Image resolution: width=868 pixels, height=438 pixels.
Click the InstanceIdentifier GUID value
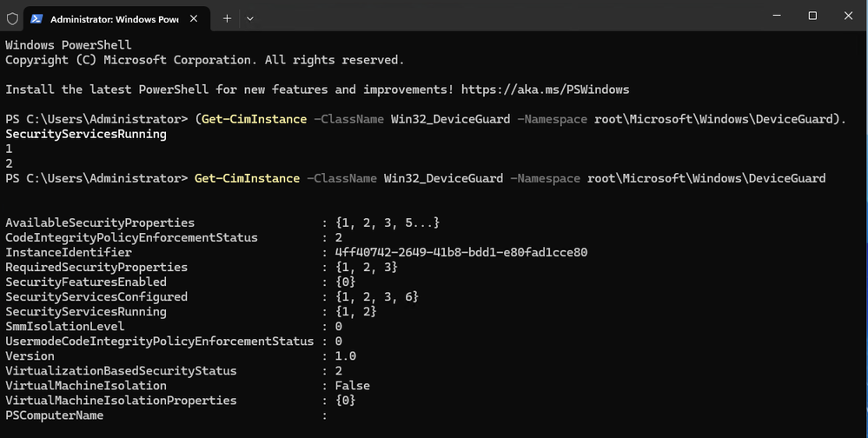click(461, 253)
